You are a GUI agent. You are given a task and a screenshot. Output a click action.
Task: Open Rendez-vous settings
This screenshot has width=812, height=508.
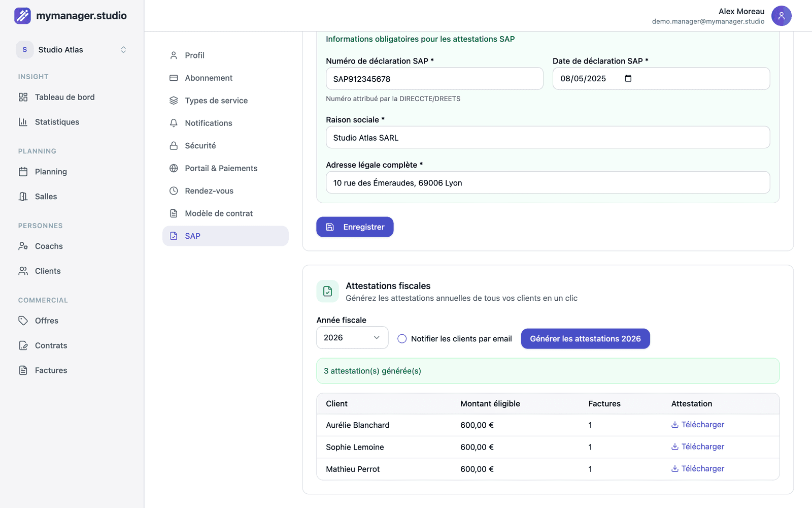pyautogui.click(x=225, y=191)
